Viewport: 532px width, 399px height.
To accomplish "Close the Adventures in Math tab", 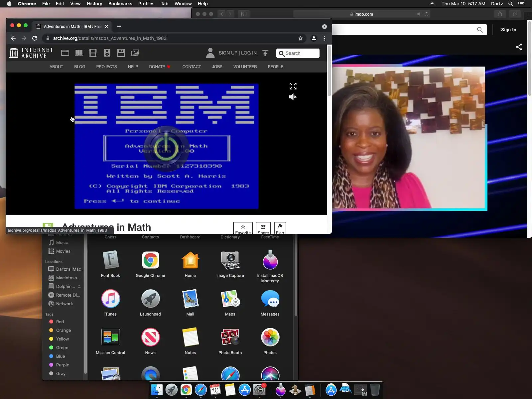I will (x=106, y=27).
